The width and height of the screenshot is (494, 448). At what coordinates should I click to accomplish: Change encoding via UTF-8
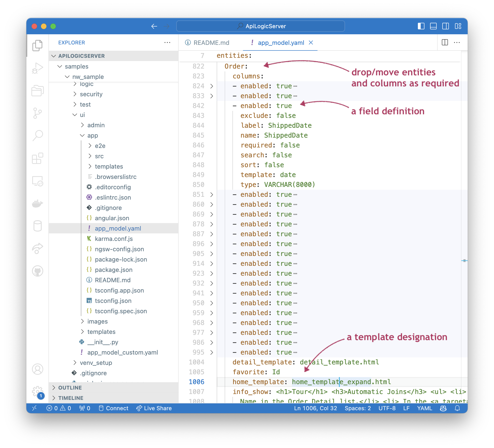[x=387, y=408]
